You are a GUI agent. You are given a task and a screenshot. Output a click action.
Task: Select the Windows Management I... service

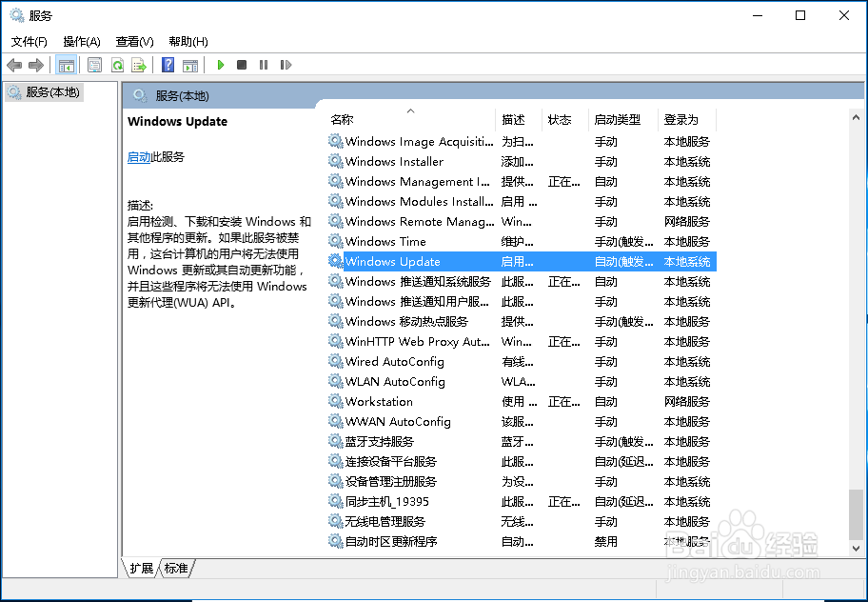click(x=418, y=182)
